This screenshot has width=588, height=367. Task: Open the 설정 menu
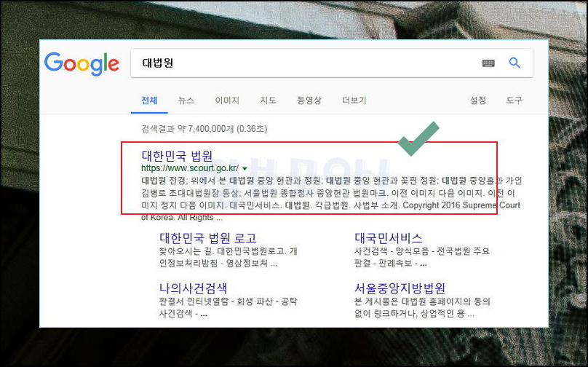[478, 100]
